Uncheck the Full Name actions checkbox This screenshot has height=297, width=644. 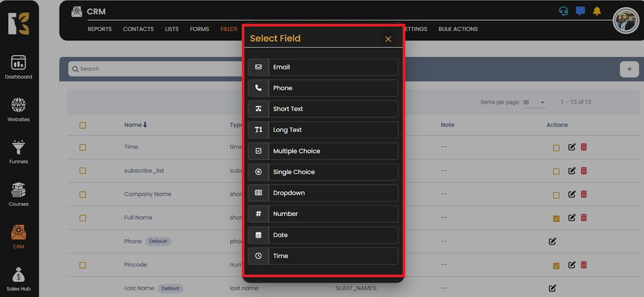556,218
